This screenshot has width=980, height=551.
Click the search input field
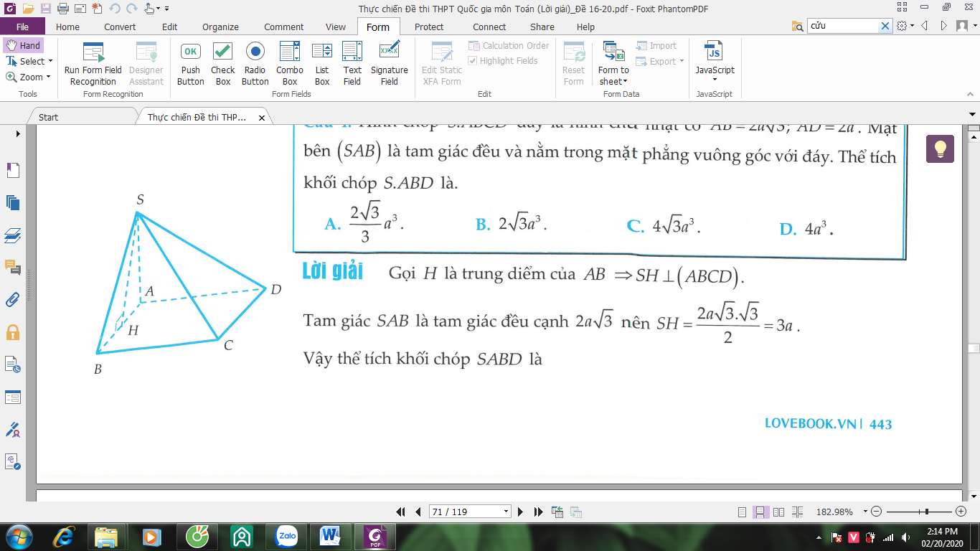843,26
